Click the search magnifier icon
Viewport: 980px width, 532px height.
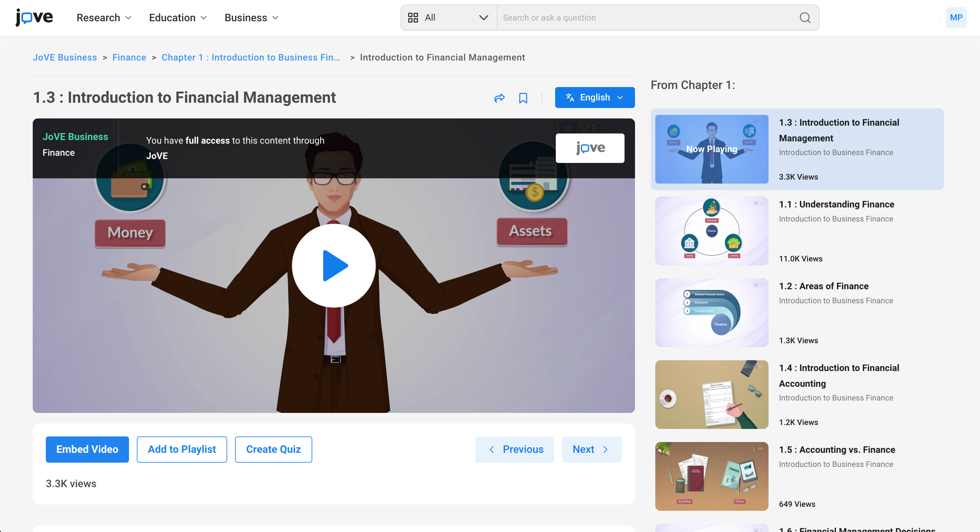(x=805, y=18)
